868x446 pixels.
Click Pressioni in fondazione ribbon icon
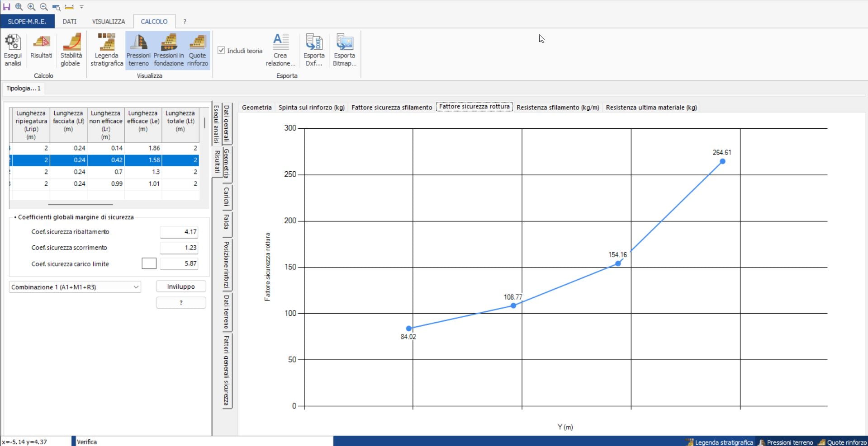(169, 50)
